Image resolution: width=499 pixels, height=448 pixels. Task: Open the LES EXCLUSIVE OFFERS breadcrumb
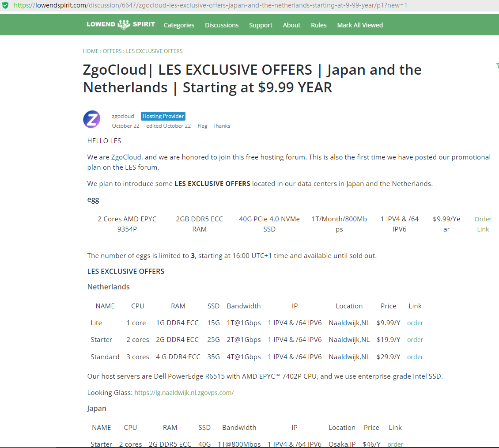(x=155, y=51)
